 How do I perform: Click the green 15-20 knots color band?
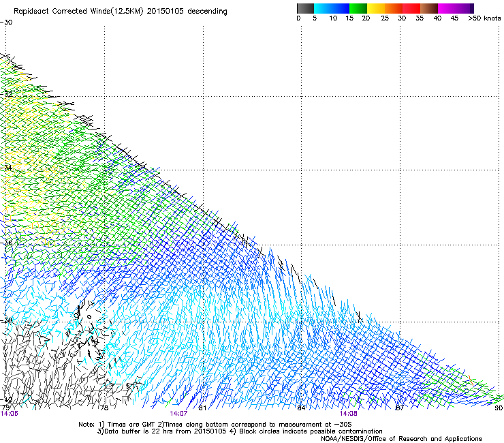click(358, 8)
